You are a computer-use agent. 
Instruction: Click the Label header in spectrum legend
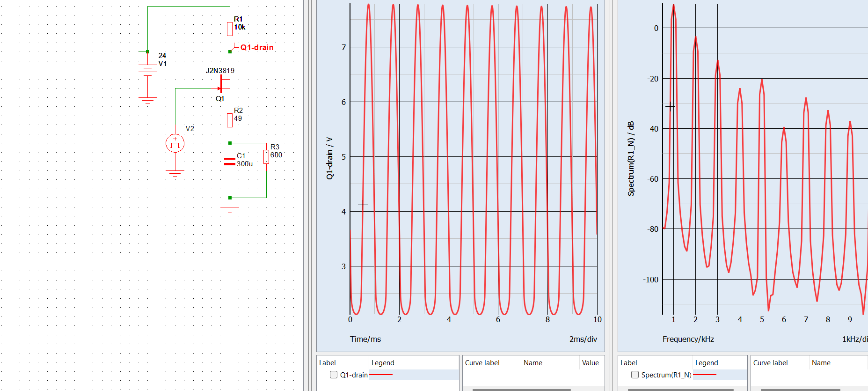click(629, 363)
